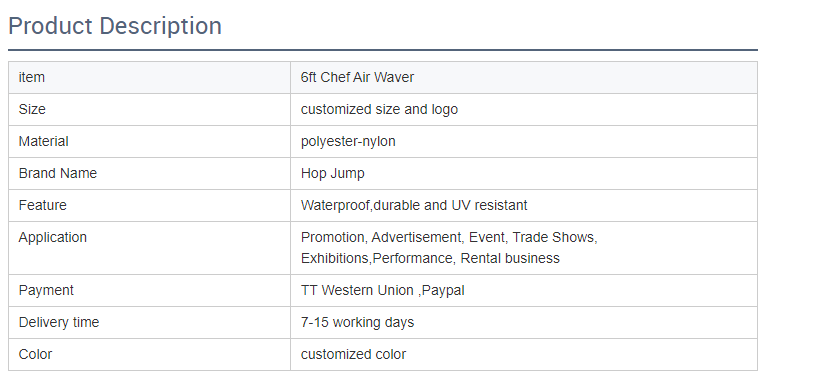Viewport: 816px width, 380px height.
Task: Select the Material label cell
Action: tap(149, 142)
